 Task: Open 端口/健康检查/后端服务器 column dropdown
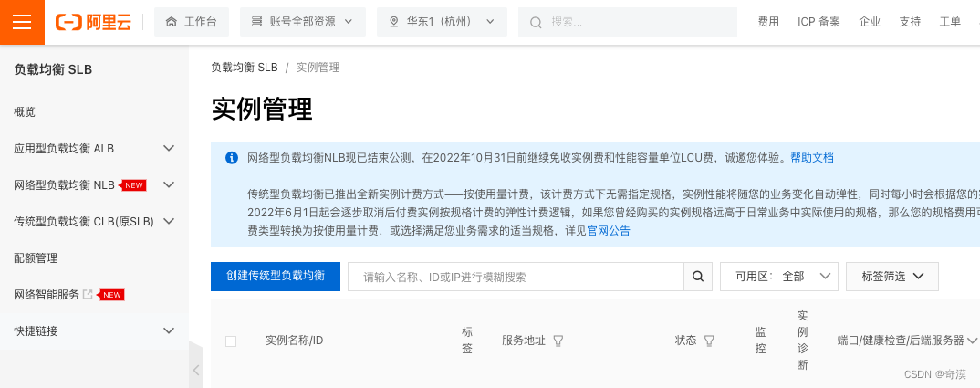click(972, 341)
